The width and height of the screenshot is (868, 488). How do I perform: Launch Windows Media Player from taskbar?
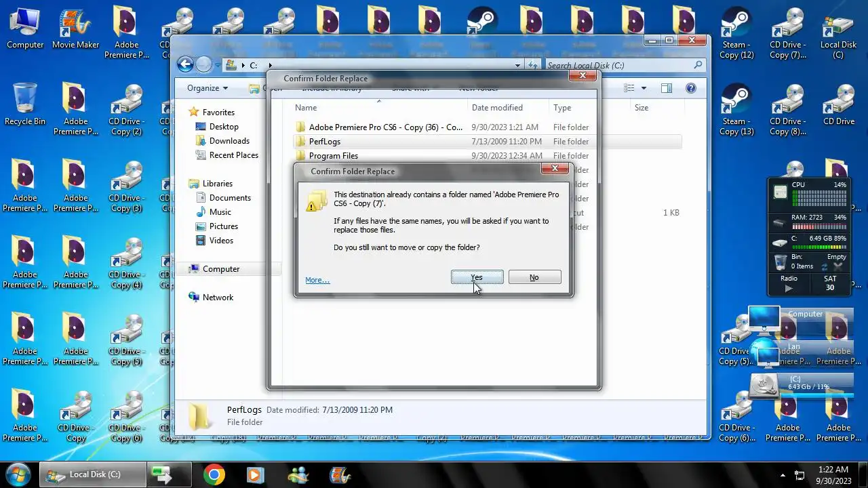tap(255, 474)
